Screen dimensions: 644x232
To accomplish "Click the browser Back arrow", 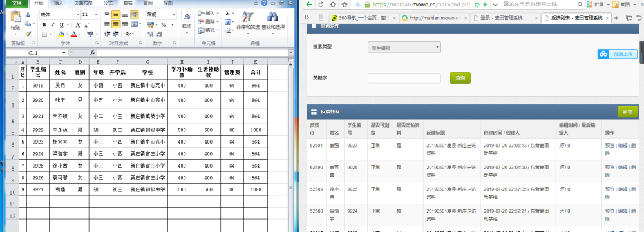I will 309,5.
